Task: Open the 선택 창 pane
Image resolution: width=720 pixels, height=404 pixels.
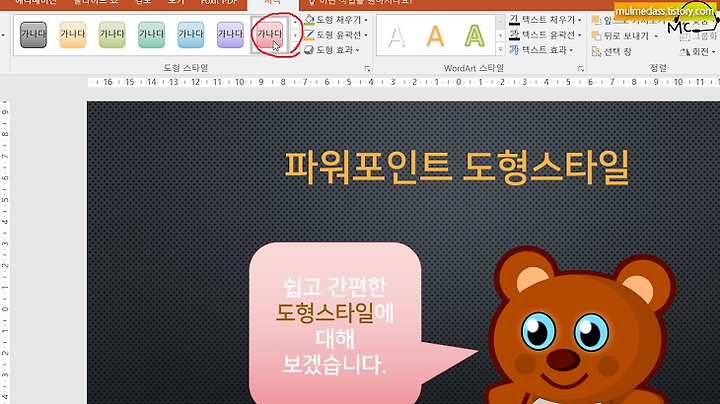Action: click(612, 51)
